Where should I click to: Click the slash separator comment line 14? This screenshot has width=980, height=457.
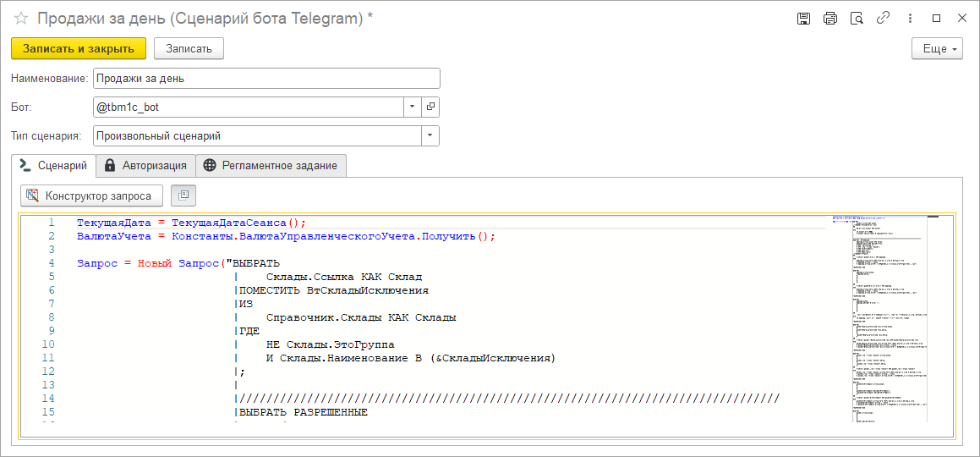(509, 399)
